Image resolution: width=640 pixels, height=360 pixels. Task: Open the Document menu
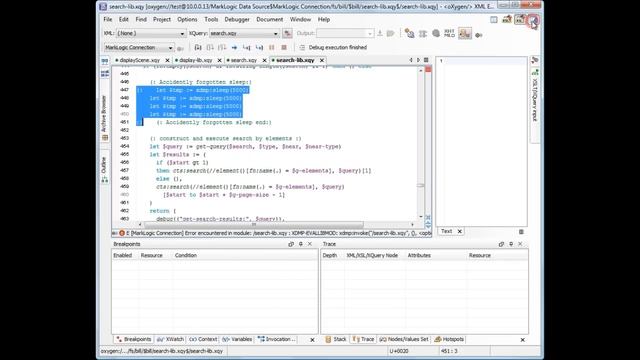click(269, 19)
